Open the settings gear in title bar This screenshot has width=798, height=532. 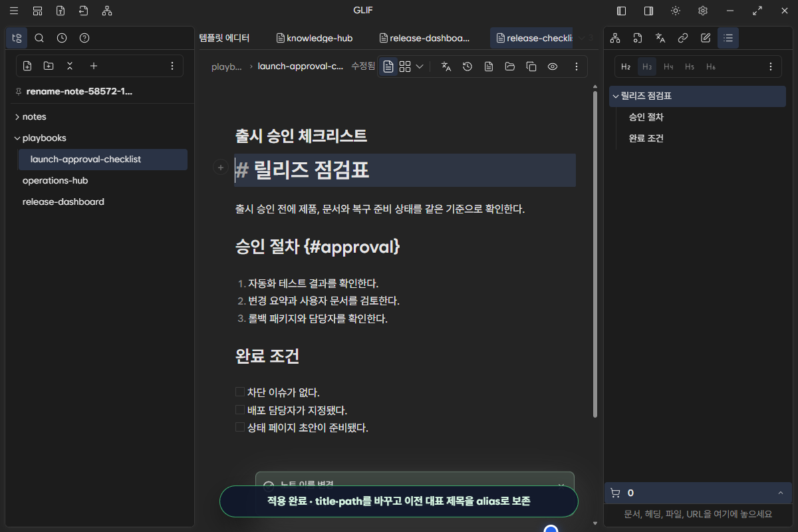[x=703, y=11]
